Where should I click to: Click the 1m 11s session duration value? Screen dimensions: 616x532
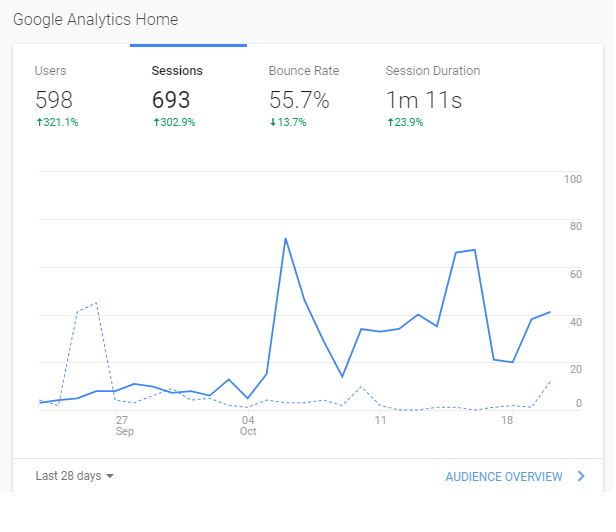pos(424,100)
